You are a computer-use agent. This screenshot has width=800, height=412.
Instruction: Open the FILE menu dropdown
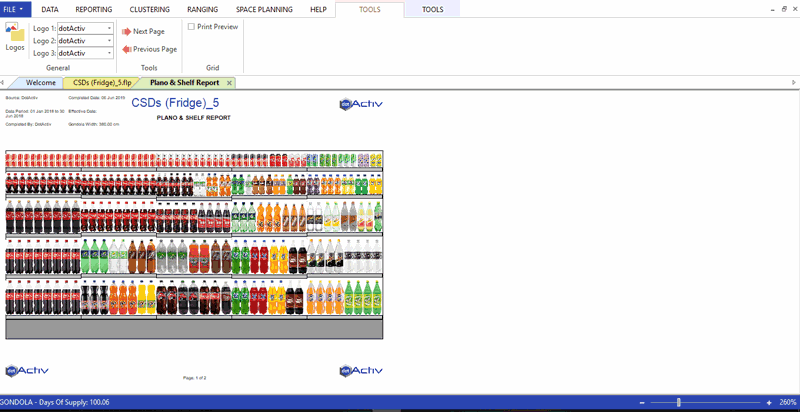pos(16,9)
